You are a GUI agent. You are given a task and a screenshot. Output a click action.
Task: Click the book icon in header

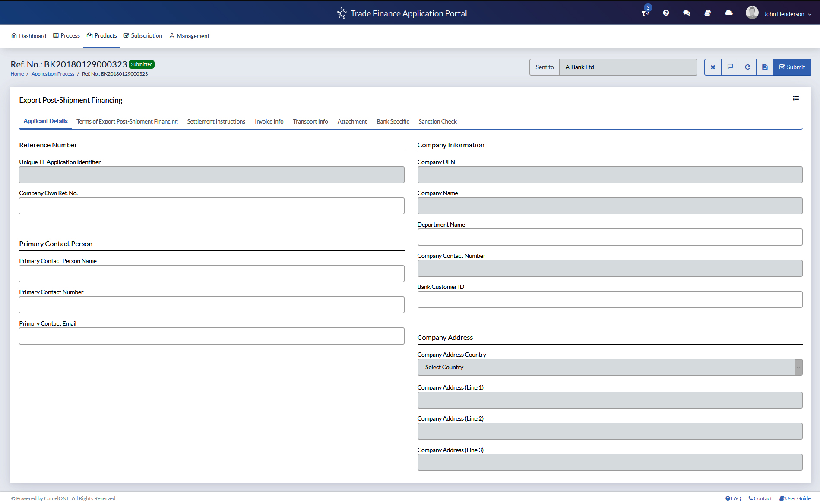[x=708, y=13]
